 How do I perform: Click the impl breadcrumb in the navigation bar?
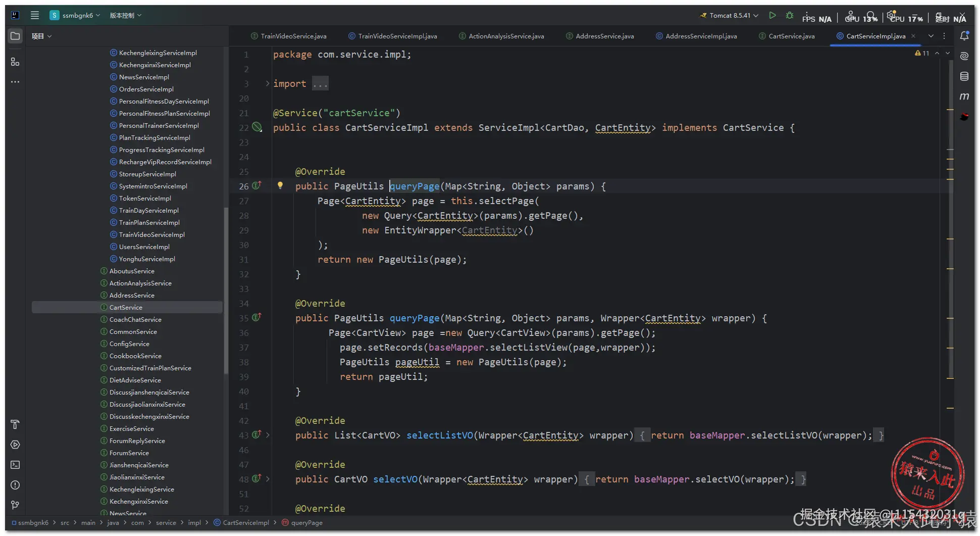[x=194, y=523]
